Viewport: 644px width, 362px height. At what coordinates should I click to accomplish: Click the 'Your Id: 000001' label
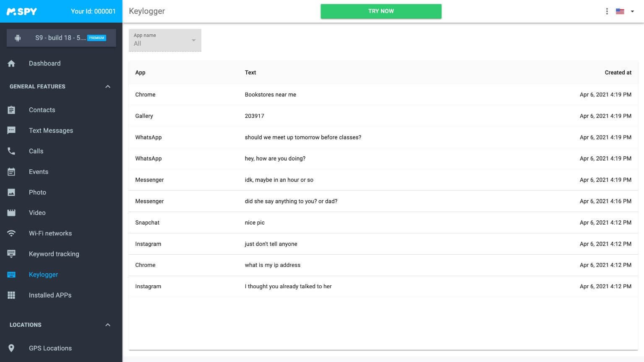[93, 11]
